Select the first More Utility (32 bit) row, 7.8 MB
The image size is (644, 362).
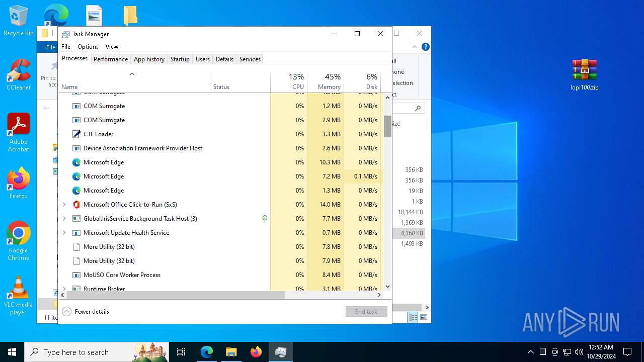221,247
